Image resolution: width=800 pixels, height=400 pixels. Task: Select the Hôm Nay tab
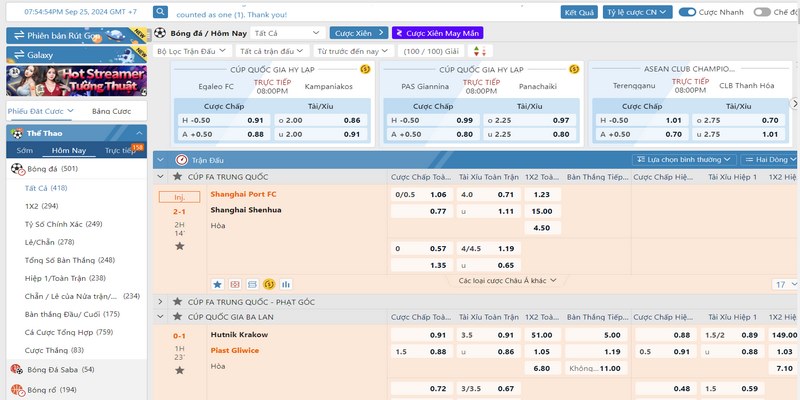point(69,151)
